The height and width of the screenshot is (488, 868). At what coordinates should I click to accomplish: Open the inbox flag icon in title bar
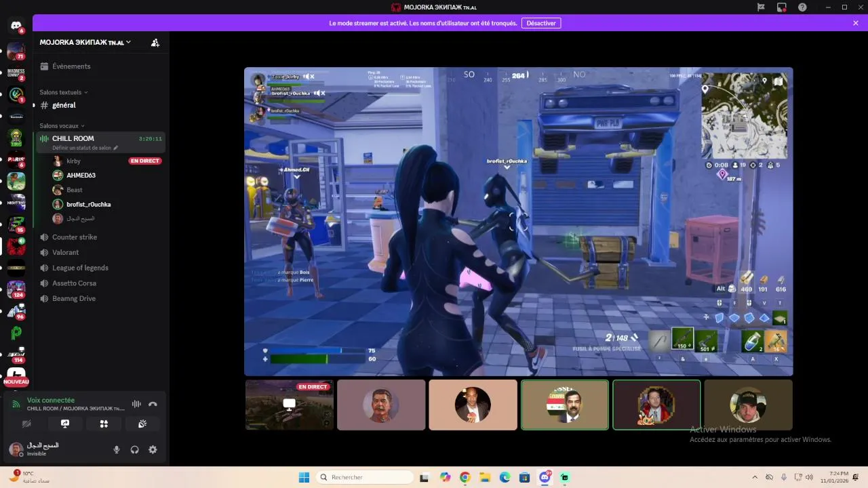[x=761, y=7]
